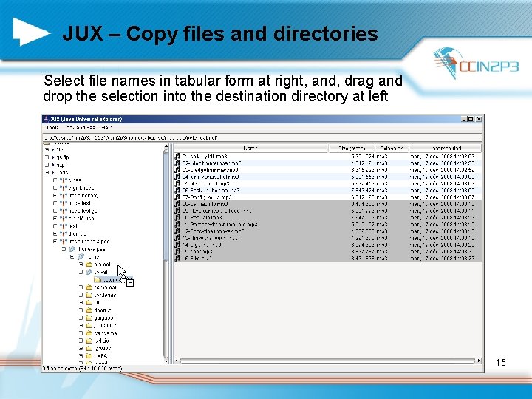Viewport: 532px width, 399px height.
Task: Click the open folder icon of home
Action: pyautogui.click(x=81, y=257)
